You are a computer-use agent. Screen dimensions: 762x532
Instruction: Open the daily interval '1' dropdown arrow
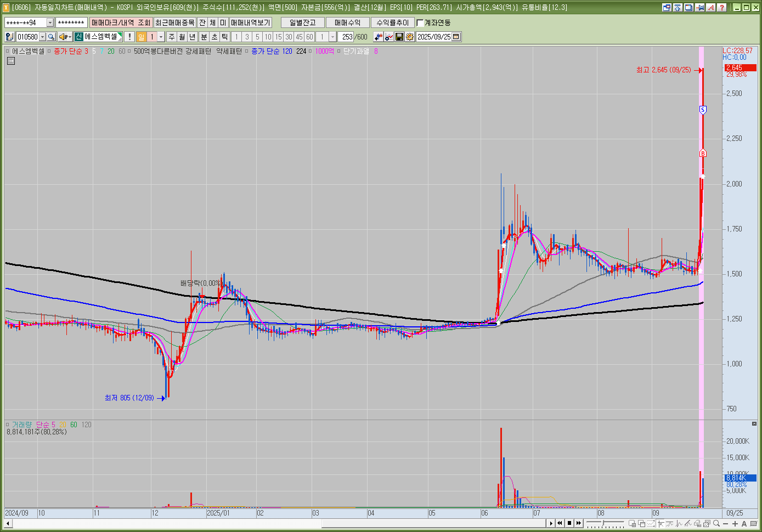(x=161, y=37)
